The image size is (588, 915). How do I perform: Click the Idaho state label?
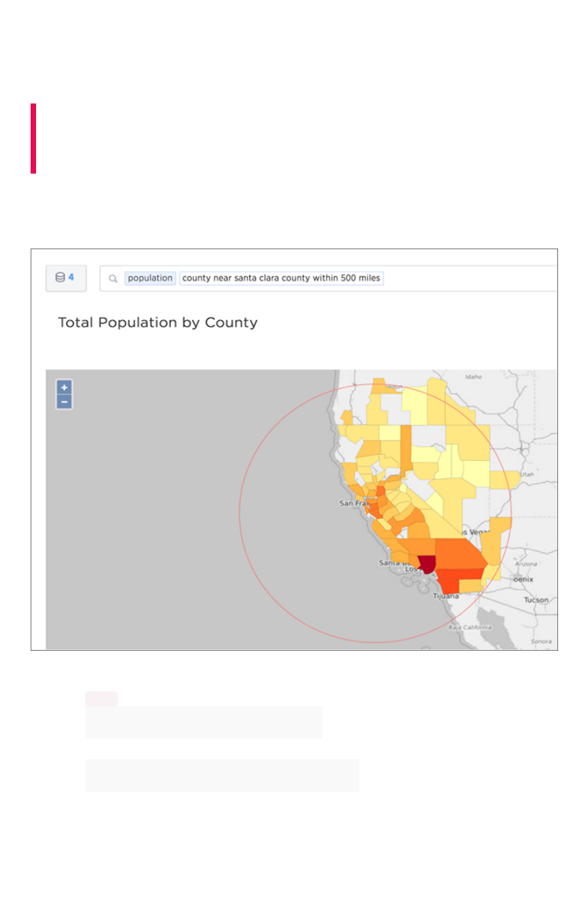click(x=472, y=376)
